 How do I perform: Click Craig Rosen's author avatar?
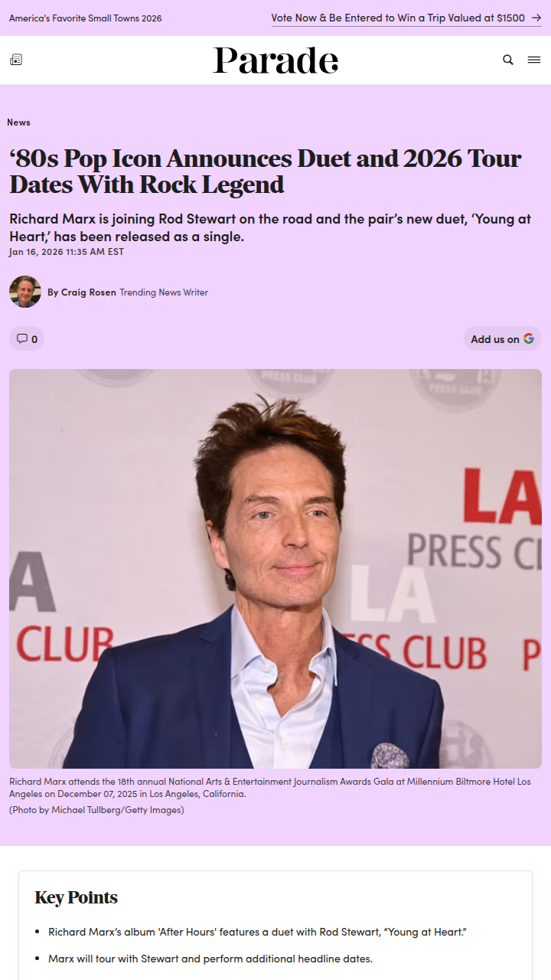pos(25,292)
